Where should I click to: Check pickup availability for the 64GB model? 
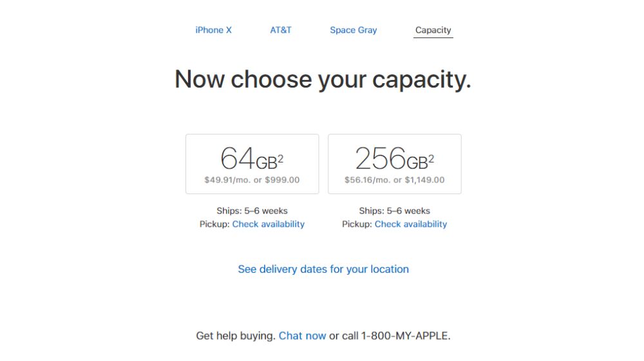[268, 224]
